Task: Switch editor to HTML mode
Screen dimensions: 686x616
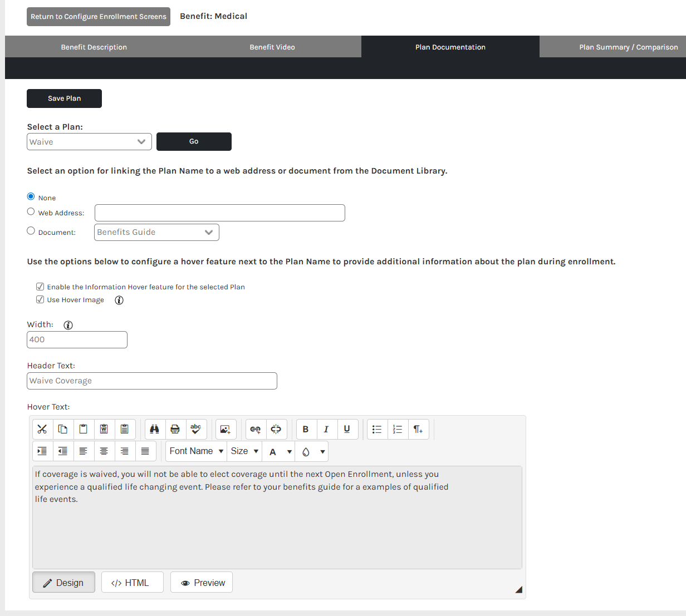Action: tap(133, 583)
